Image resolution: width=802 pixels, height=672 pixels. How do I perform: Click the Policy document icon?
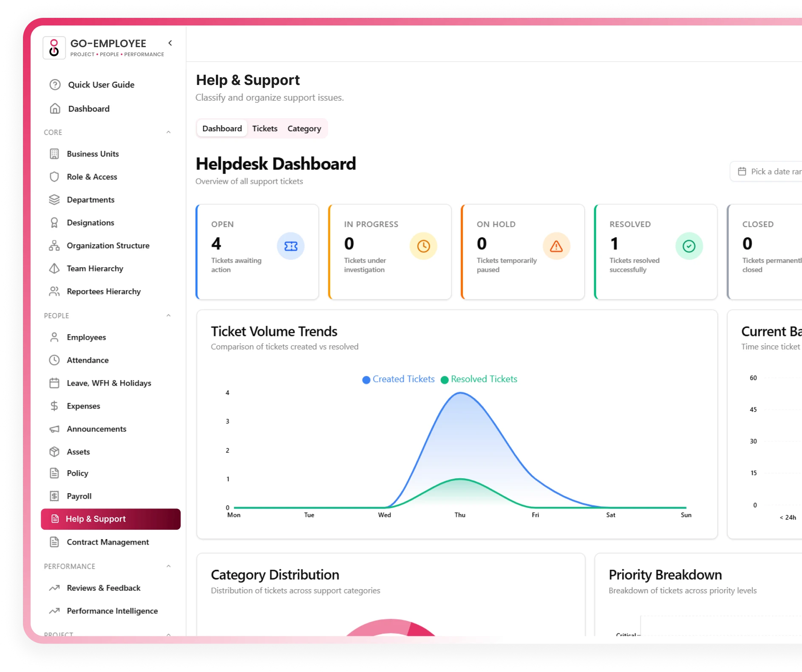click(x=54, y=473)
